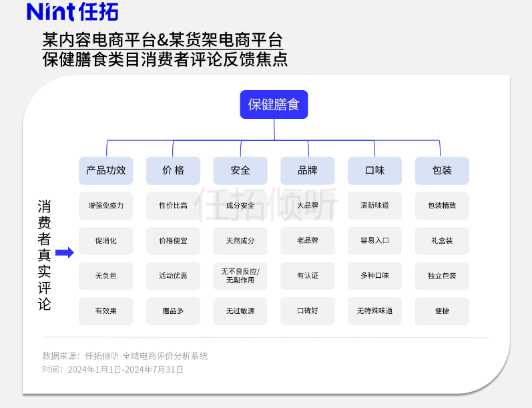This screenshot has height=408, width=532.
Task: Click the 数据来源 source line
Action: (x=125, y=356)
